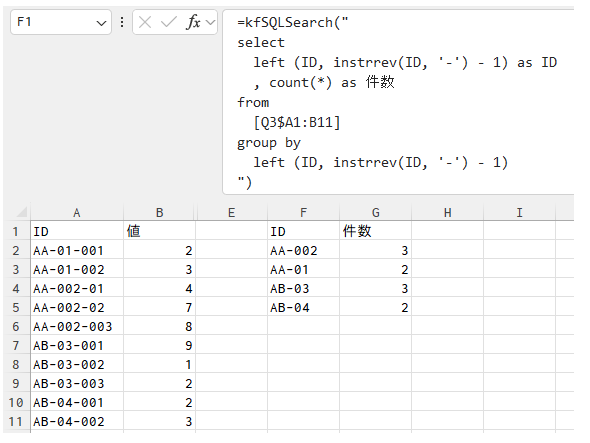Expand the fx dropdown chevron
The height and width of the screenshot is (443, 590).
coord(210,23)
